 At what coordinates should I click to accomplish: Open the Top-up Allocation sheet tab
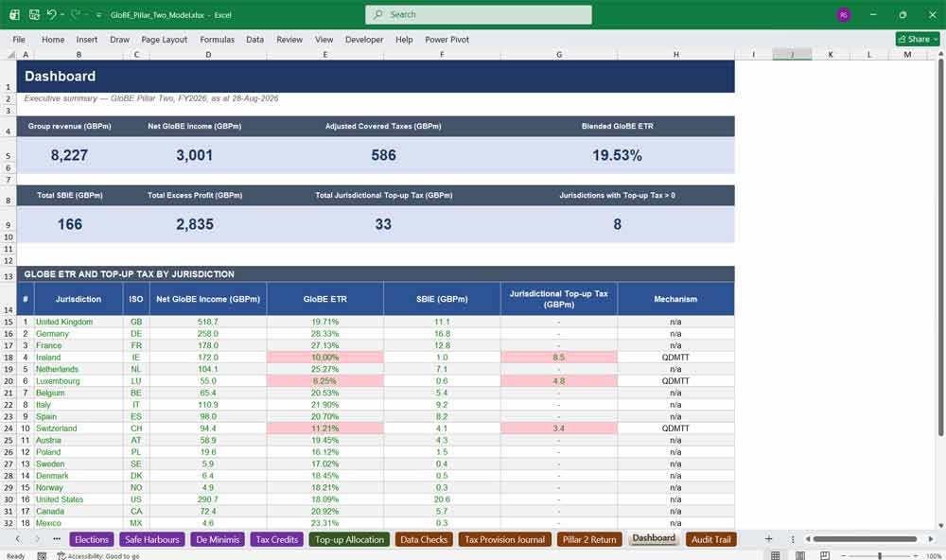[x=349, y=539]
